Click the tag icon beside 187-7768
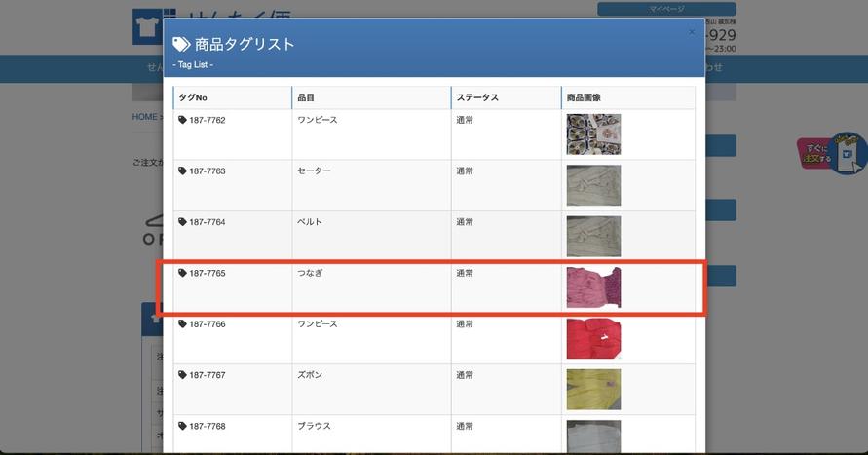This screenshot has height=455, width=868. coord(182,426)
